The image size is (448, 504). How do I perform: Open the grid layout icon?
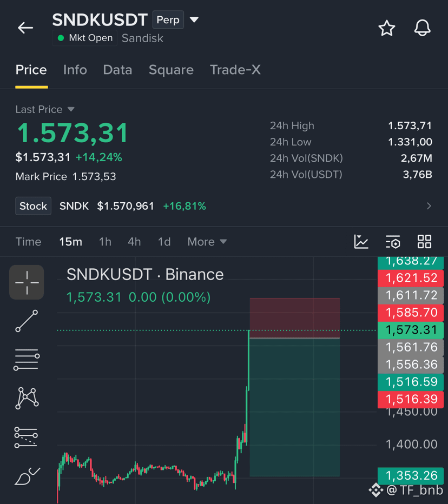tap(424, 241)
